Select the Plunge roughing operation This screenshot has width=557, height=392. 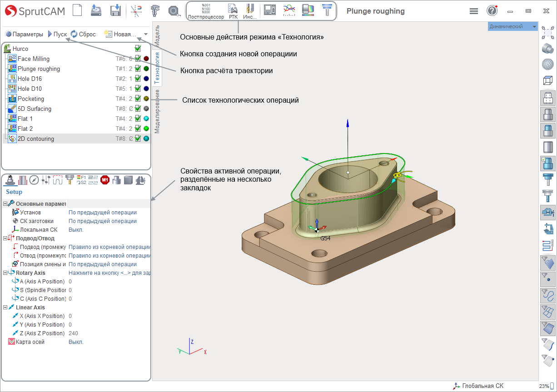pyautogui.click(x=39, y=69)
